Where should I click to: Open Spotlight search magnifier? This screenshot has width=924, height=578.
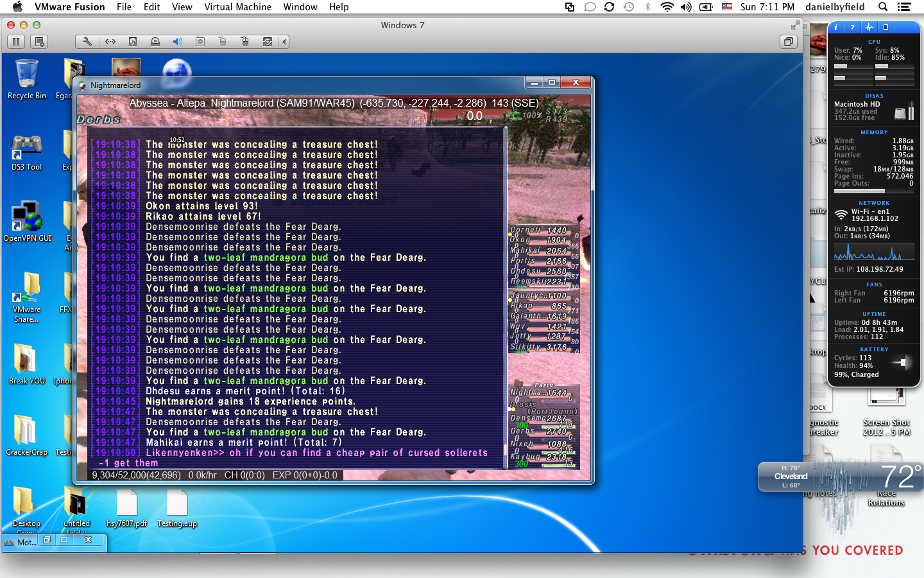[883, 7]
